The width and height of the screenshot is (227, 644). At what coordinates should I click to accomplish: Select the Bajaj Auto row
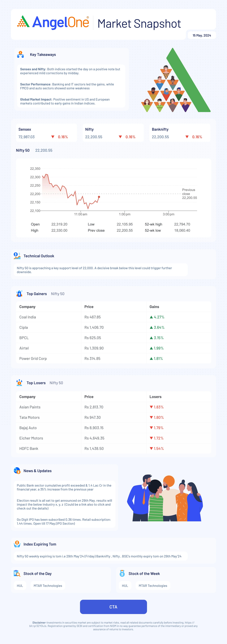113,428
